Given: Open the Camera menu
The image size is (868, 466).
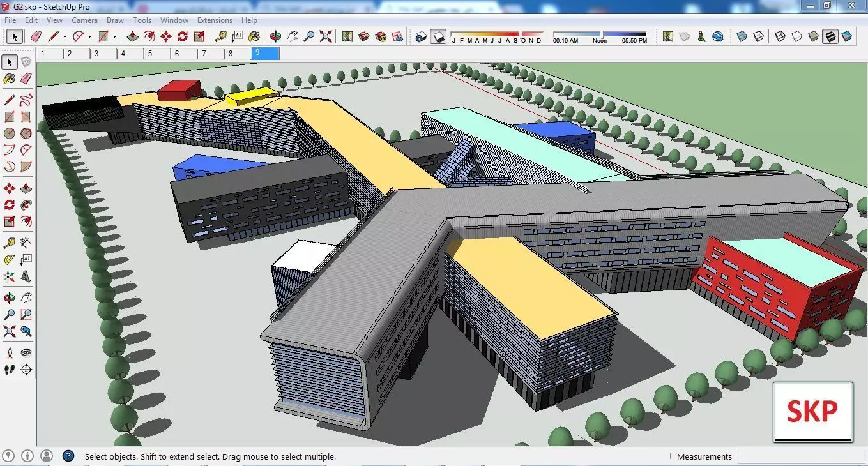Looking at the screenshot, I should tap(84, 20).
